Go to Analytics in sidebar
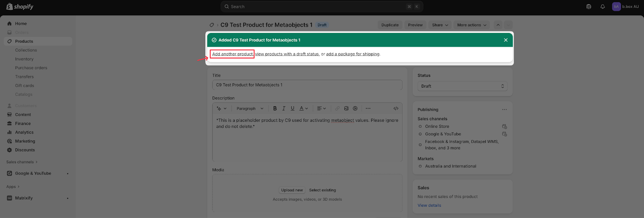This screenshot has height=218, width=644. click(x=24, y=132)
